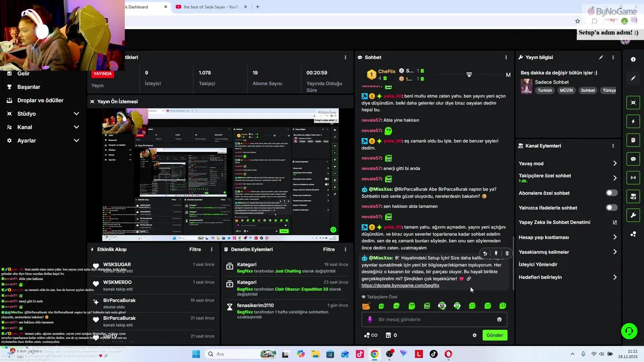Open Yavaş mod options arrow
The height and width of the screenshot is (362, 644).
pos(615,163)
